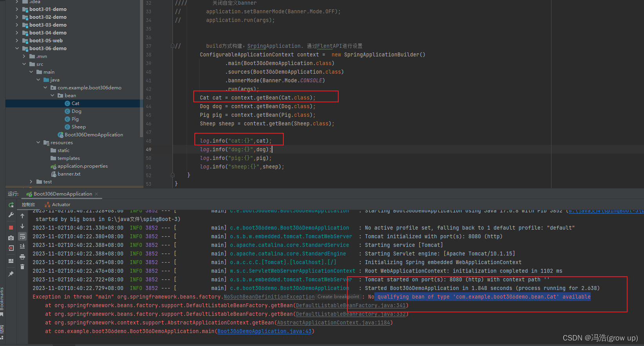
Task: Collapse the boot3-06-demo module
Action: pos(17,48)
